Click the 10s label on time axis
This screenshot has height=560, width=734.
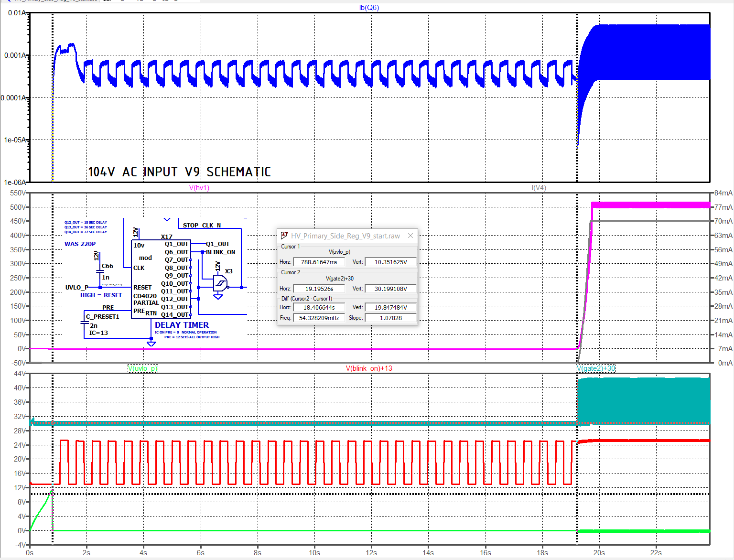pyautogui.click(x=314, y=553)
